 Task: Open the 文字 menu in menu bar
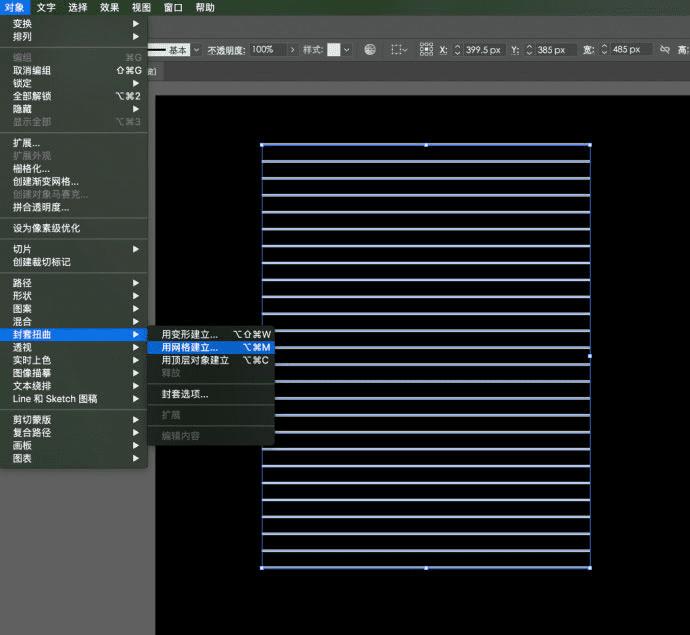[46, 7]
